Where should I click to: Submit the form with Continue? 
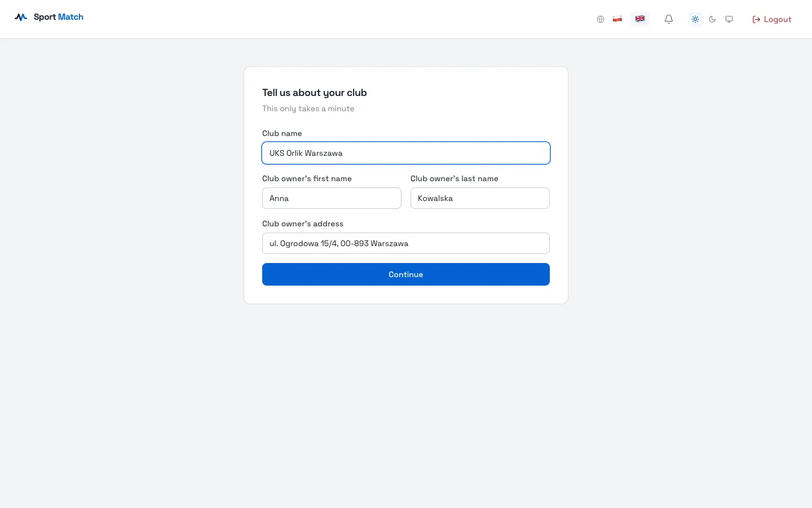406,274
